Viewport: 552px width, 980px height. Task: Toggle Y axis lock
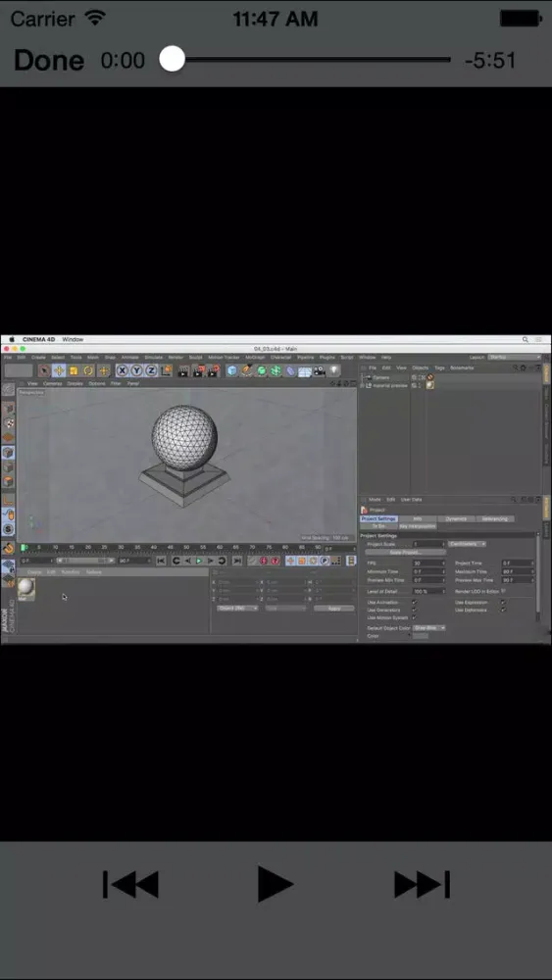tap(136, 371)
